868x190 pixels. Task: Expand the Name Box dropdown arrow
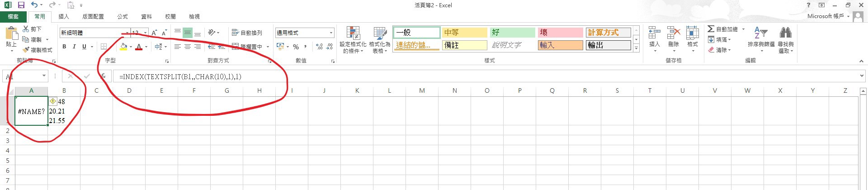44,76
